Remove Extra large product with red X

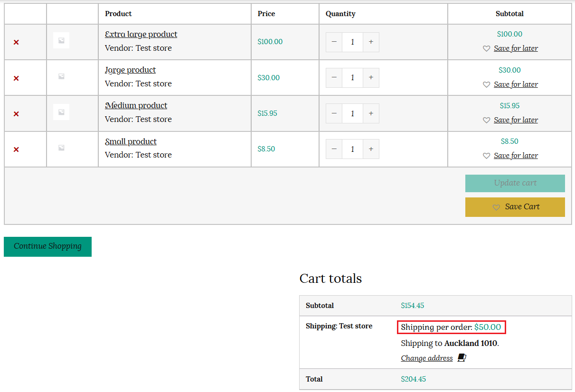[x=16, y=42]
